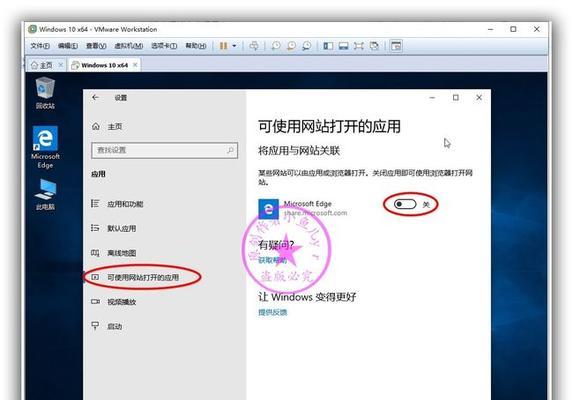Click the Unity mode toolbar icon
573x400 pixels.
point(374,46)
